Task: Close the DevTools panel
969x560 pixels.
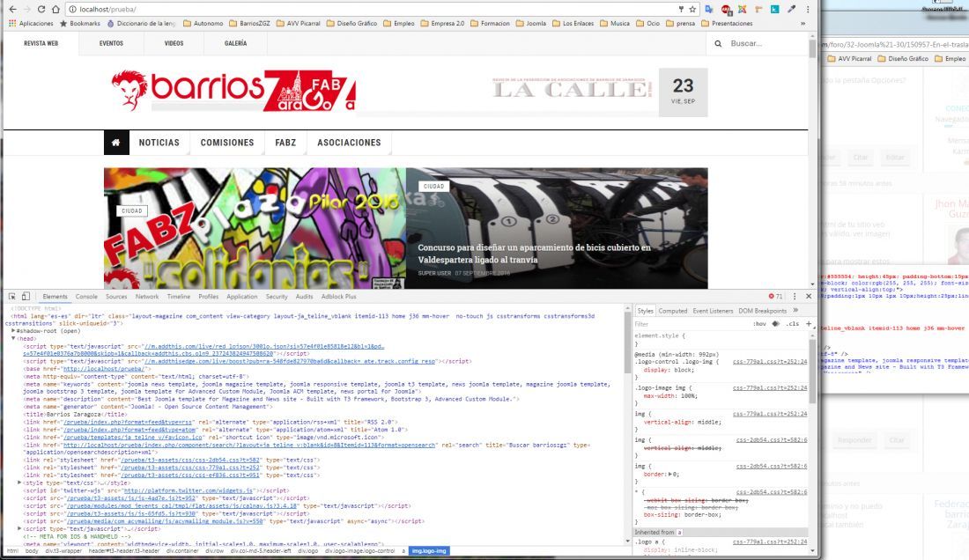Action: pyautogui.click(x=809, y=297)
